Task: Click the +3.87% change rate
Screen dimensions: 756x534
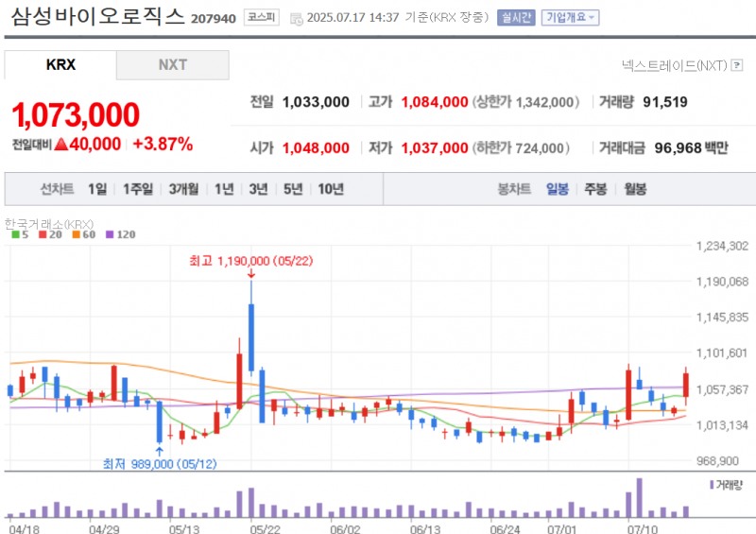Action: [163, 144]
